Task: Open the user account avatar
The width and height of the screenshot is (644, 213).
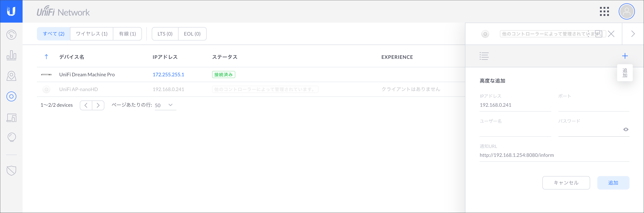Action: (x=627, y=11)
